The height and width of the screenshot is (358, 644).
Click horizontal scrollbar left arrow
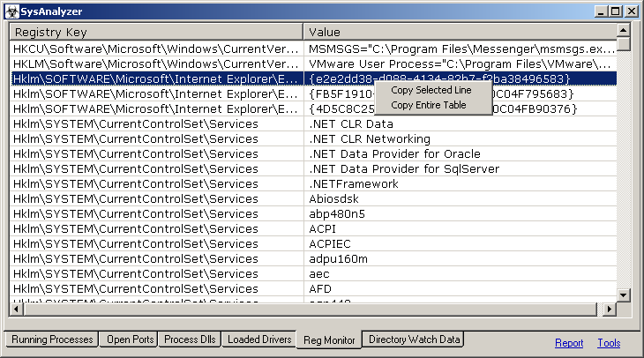[x=18, y=309]
